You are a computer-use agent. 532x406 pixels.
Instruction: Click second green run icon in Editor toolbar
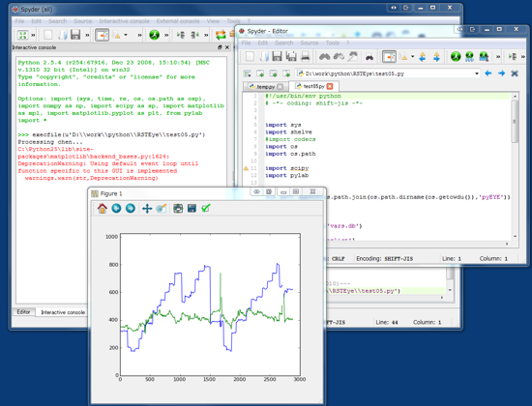pyautogui.click(x=469, y=56)
